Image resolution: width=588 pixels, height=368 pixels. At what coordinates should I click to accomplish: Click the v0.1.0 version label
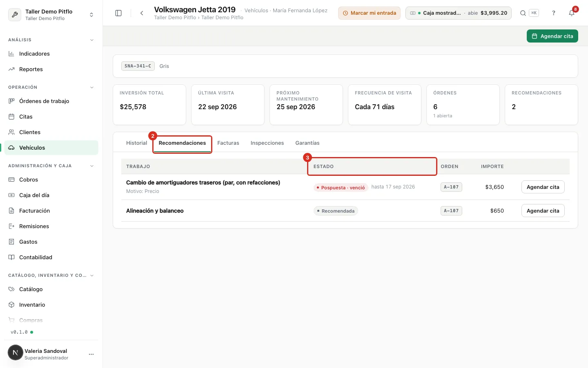click(x=19, y=332)
